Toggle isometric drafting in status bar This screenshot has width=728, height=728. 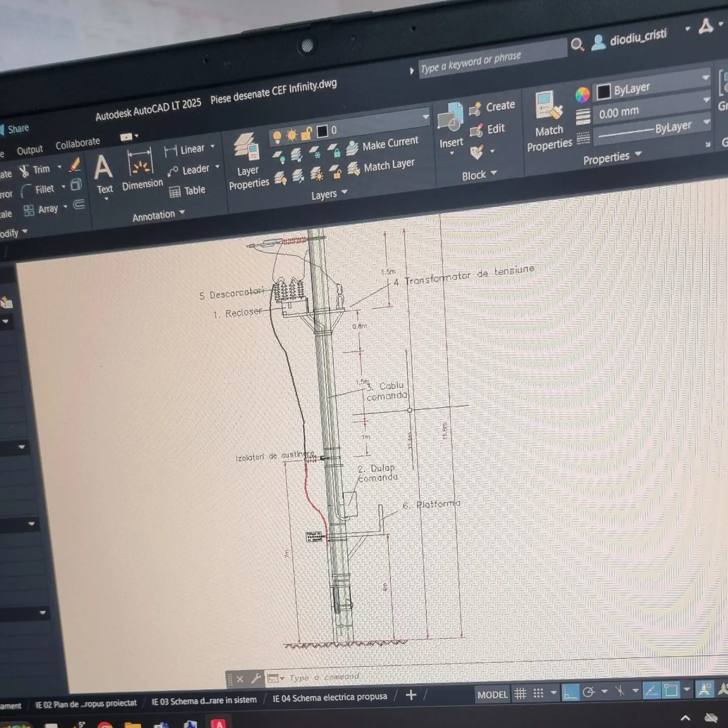coord(620,691)
